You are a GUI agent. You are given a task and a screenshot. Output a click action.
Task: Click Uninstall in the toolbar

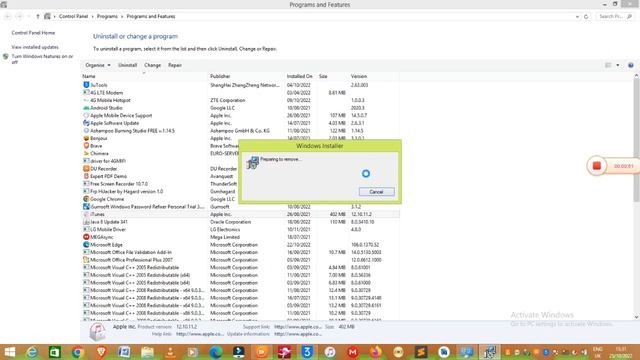pyautogui.click(x=127, y=65)
